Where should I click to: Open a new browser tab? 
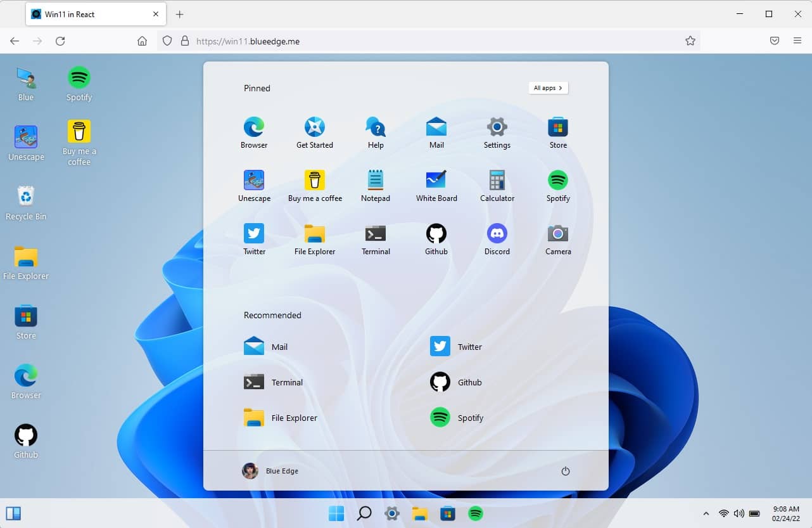tap(180, 14)
